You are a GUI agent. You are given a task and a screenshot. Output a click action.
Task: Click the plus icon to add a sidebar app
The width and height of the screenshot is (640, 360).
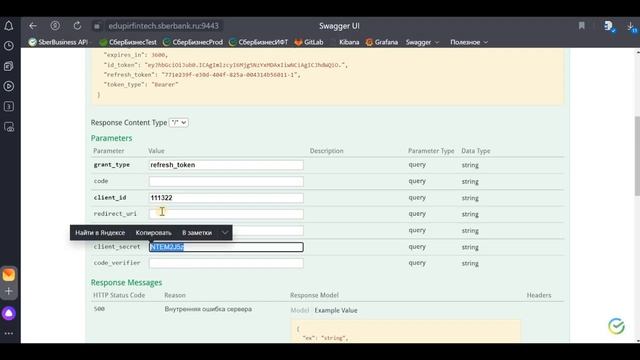9,291
